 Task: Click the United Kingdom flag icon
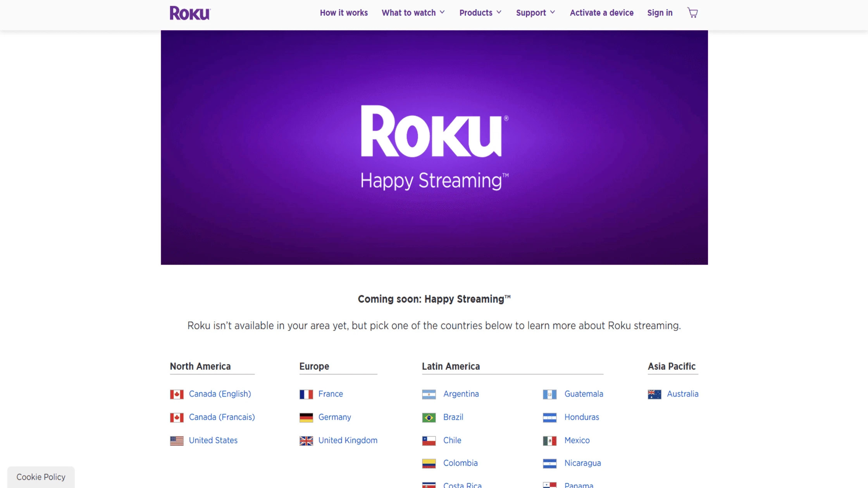point(307,440)
